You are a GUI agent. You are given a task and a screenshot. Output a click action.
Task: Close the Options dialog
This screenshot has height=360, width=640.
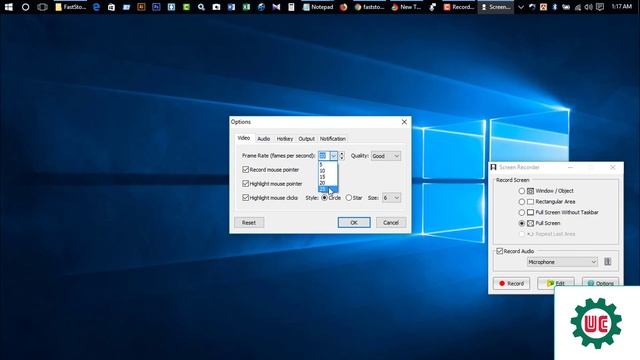(404, 122)
